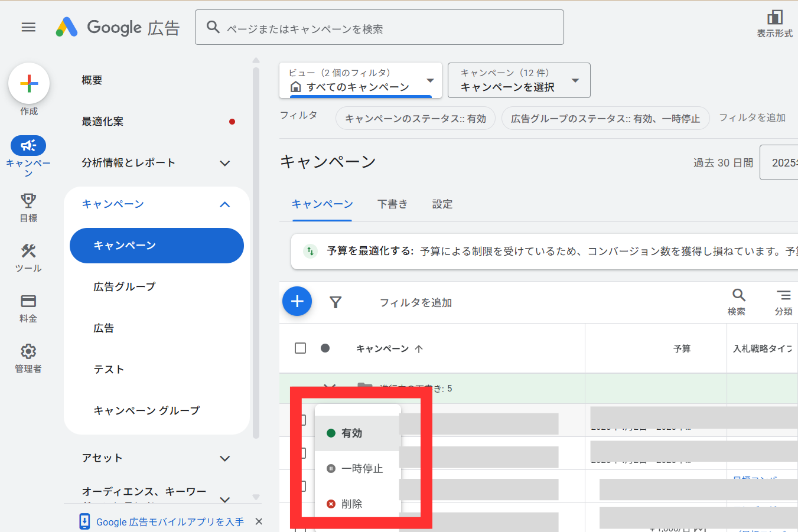
Task: Select 削除 status option
Action: 358,504
